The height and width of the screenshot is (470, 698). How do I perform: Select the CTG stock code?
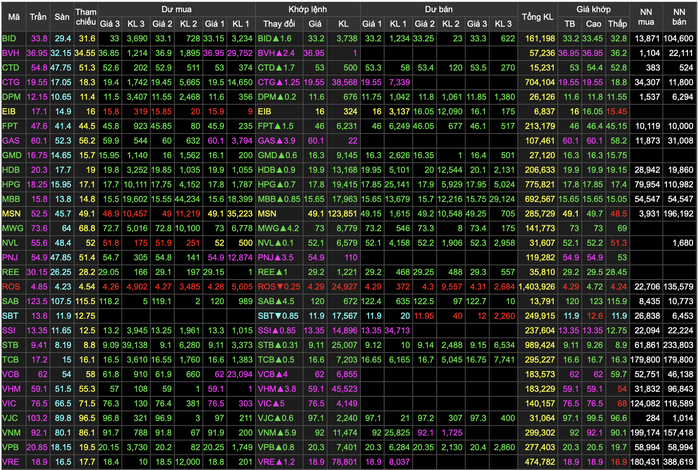tap(11, 82)
